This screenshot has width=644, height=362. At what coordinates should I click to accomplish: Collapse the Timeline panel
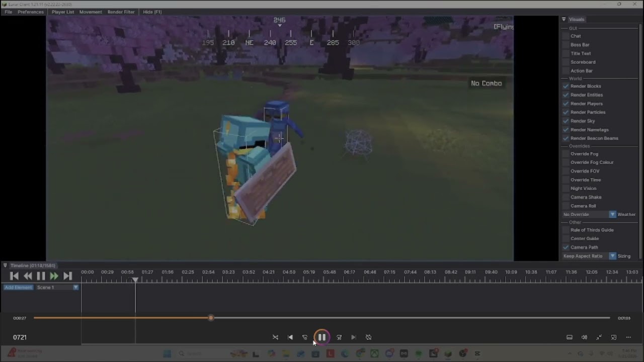click(5, 265)
